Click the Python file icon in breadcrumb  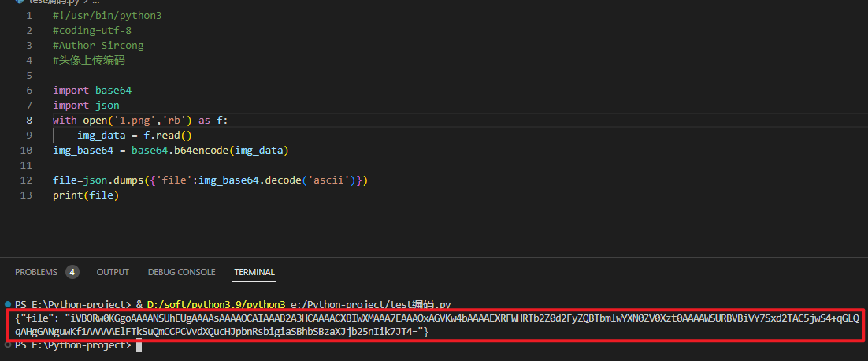(x=20, y=2)
